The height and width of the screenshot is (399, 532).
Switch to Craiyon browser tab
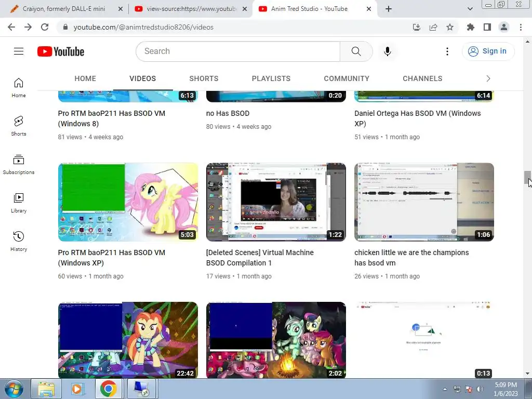click(x=64, y=9)
